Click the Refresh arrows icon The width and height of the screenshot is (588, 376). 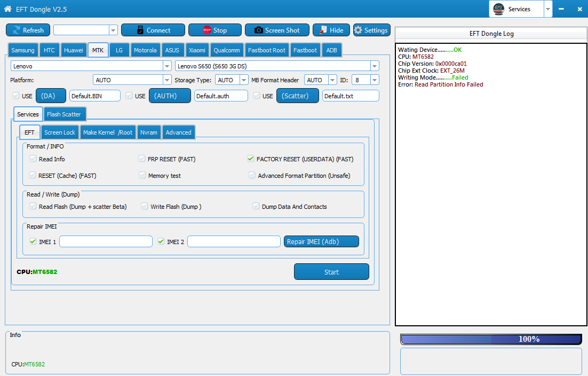[17, 30]
